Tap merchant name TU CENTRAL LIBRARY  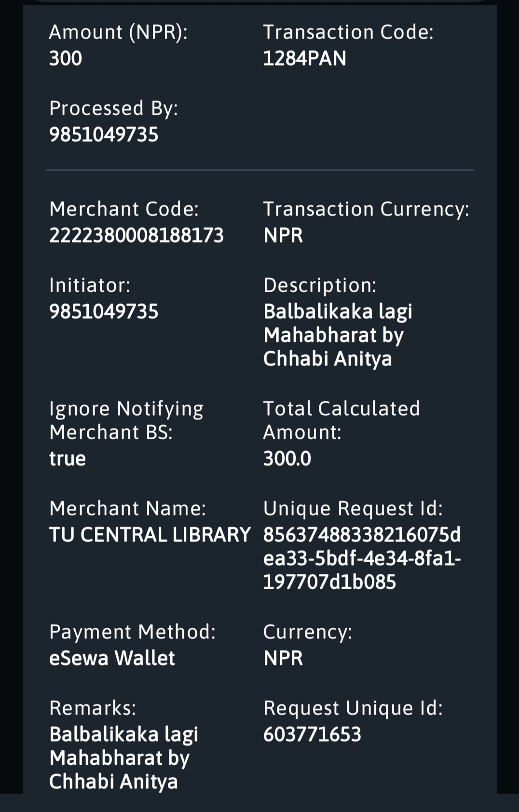[x=150, y=534]
